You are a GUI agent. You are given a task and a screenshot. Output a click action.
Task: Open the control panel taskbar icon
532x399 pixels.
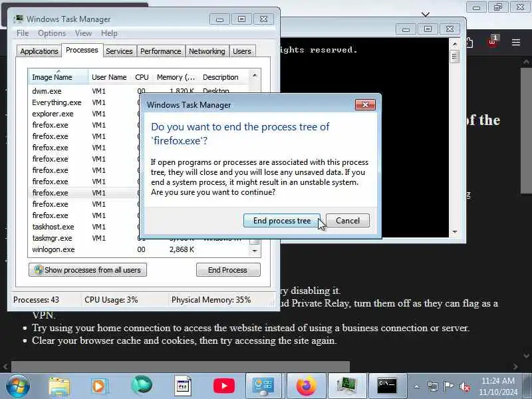[x=263, y=386]
